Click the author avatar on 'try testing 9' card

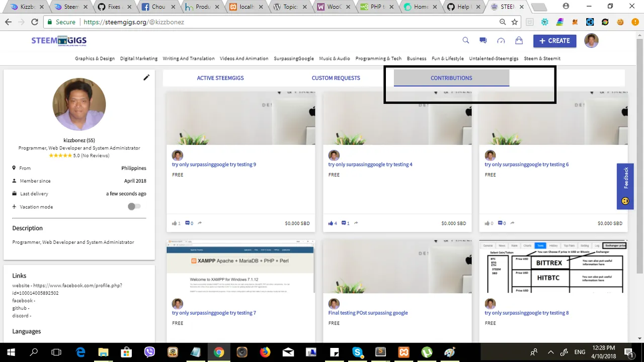click(x=178, y=155)
